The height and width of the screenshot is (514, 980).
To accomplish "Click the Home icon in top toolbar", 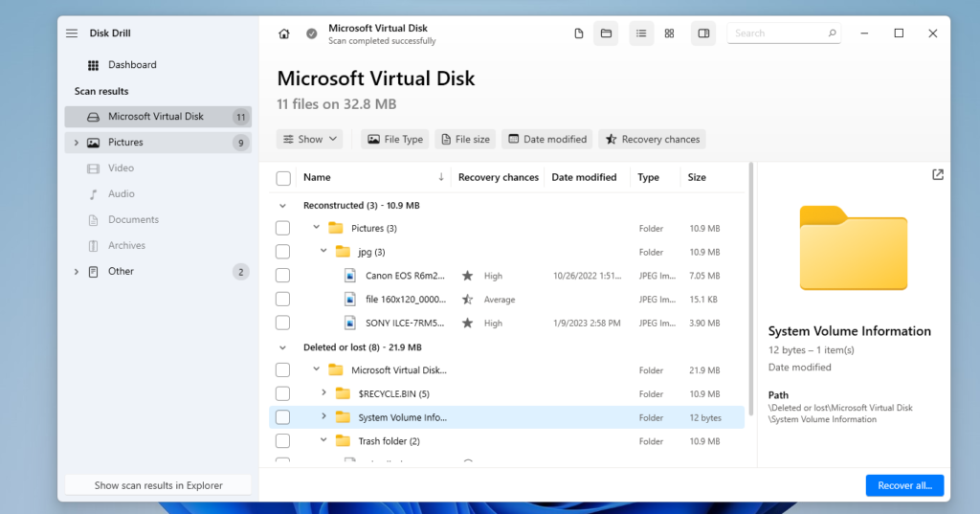I will pyautogui.click(x=283, y=34).
